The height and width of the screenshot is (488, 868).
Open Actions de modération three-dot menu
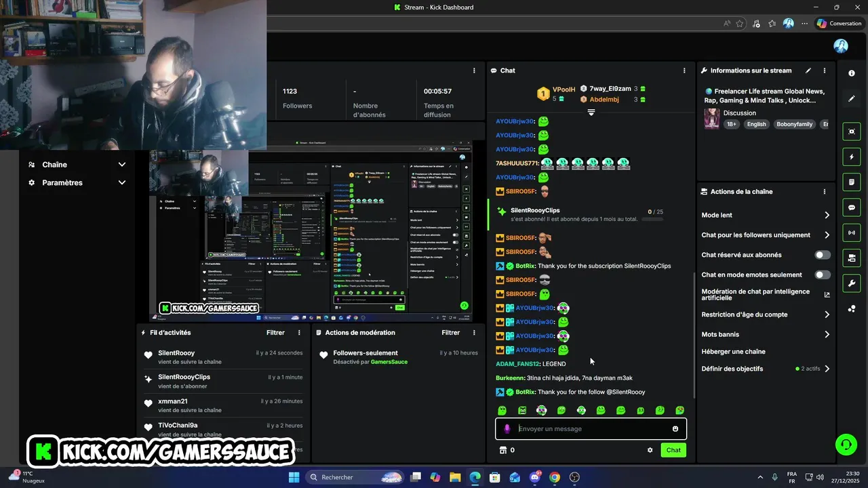474,333
